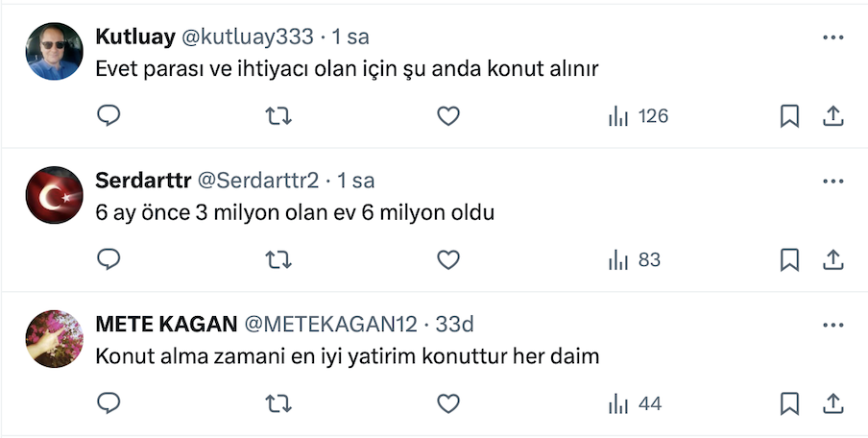
Task: Open the @kutluay333 profile handle
Action: pyautogui.click(x=248, y=37)
